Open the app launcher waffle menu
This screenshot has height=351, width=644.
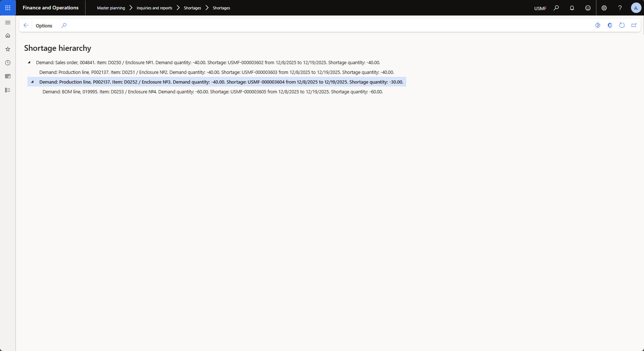(x=8, y=8)
